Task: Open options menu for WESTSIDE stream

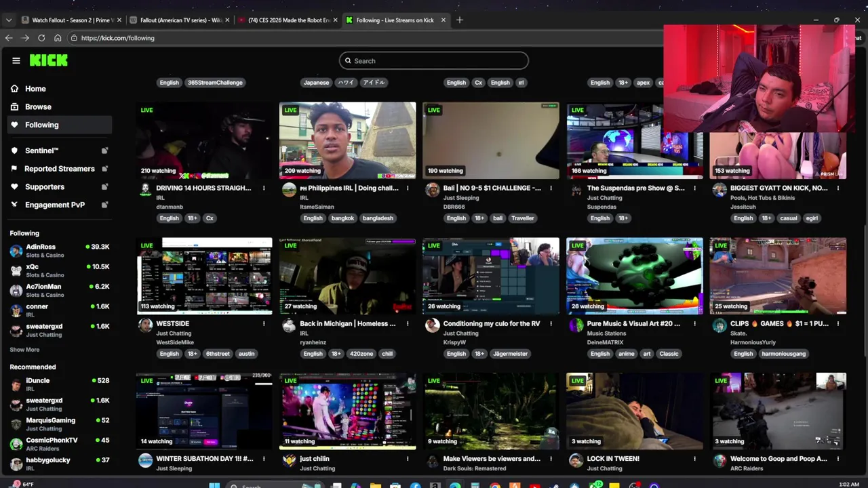Action: [264, 324]
